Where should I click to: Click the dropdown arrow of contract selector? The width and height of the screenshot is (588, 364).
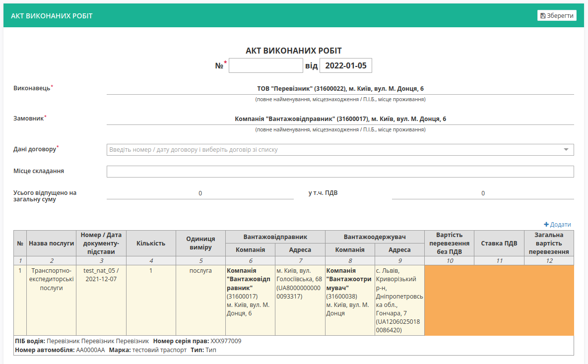click(x=566, y=150)
